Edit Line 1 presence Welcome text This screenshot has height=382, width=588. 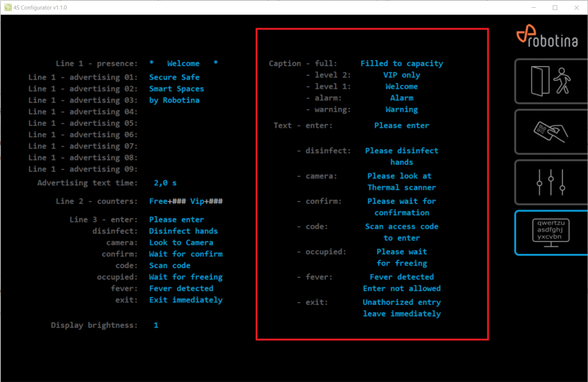tap(183, 63)
